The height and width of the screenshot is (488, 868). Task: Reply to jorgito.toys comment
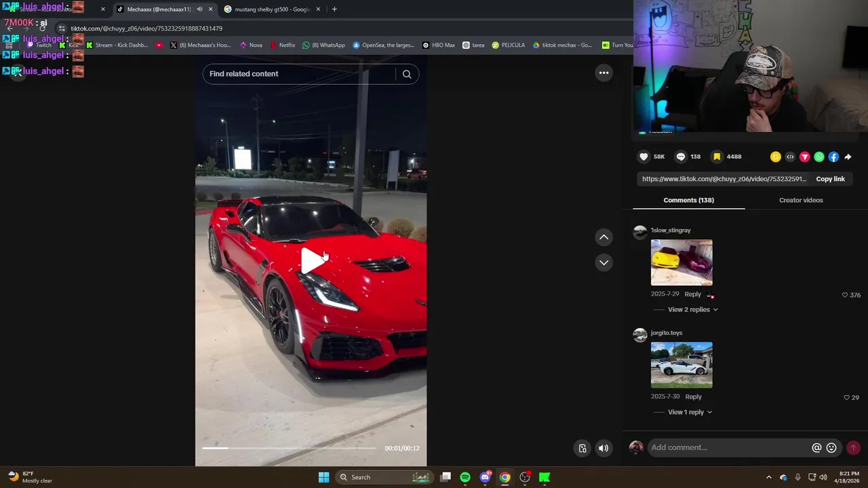click(693, 396)
